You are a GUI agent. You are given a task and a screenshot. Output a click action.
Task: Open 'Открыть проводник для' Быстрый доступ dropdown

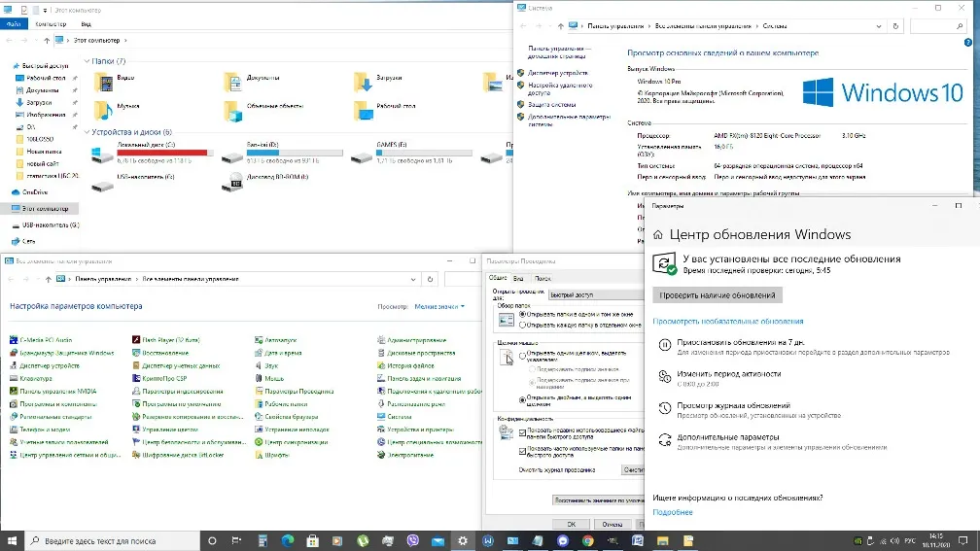click(x=596, y=294)
